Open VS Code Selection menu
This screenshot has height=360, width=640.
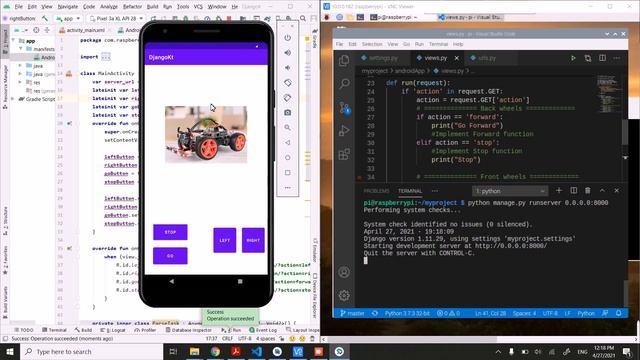[372, 44]
